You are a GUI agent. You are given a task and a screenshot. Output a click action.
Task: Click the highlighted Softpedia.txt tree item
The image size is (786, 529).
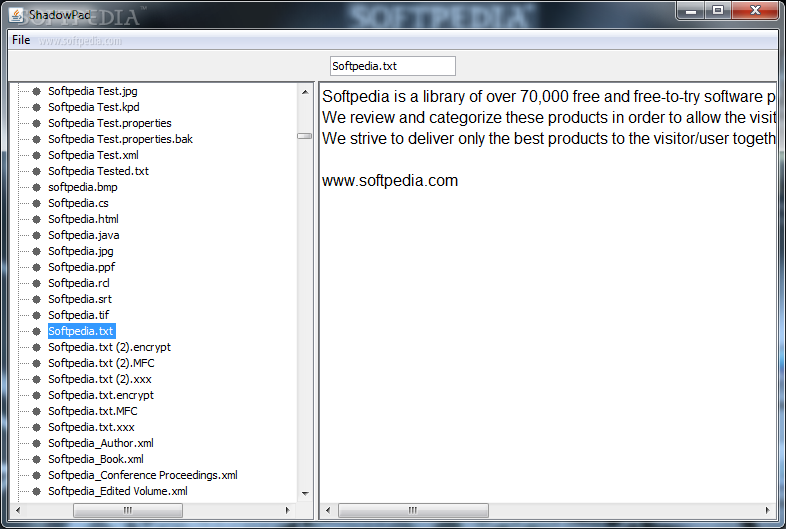tap(81, 331)
